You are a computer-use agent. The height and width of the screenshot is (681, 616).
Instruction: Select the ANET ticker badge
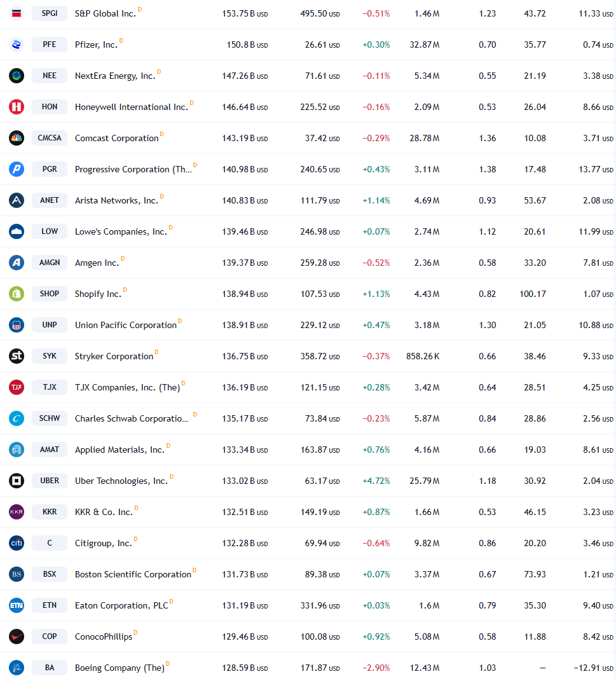(50, 200)
